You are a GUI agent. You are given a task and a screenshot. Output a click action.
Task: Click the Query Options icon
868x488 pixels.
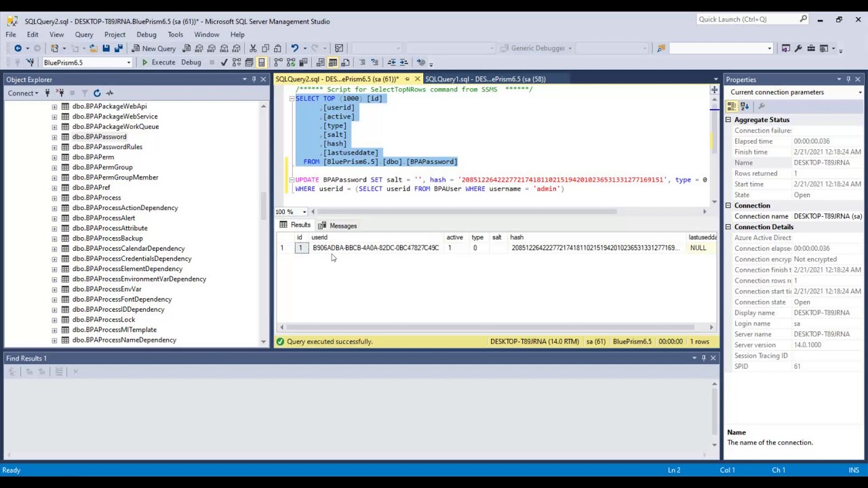pyautogui.click(x=249, y=62)
